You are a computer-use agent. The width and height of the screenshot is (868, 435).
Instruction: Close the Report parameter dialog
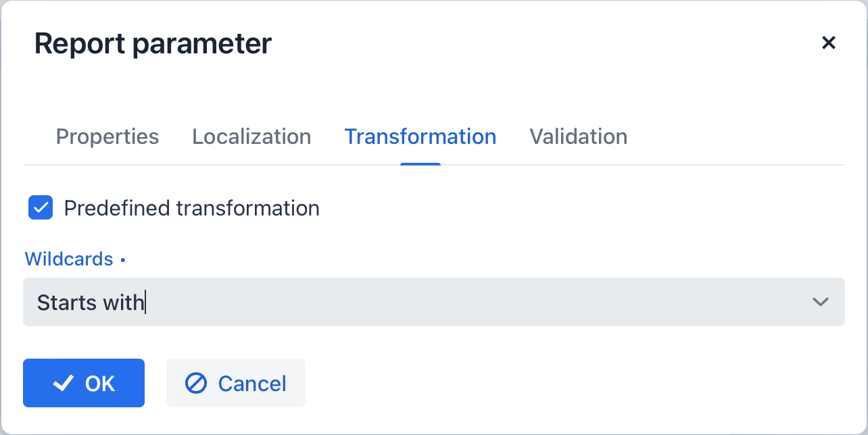tap(828, 43)
